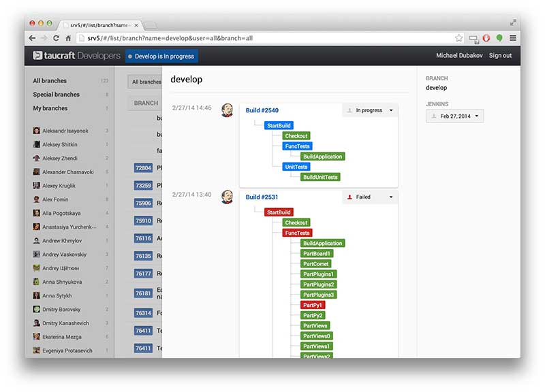Click the Sign out link
This screenshot has height=392, width=545.
tap(500, 56)
